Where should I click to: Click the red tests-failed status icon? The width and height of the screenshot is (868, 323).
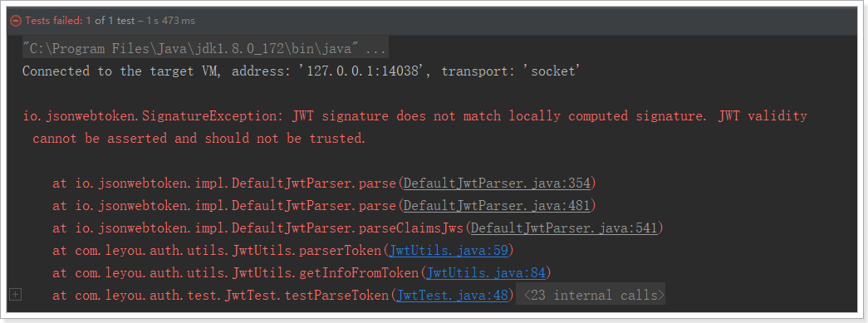coord(16,21)
